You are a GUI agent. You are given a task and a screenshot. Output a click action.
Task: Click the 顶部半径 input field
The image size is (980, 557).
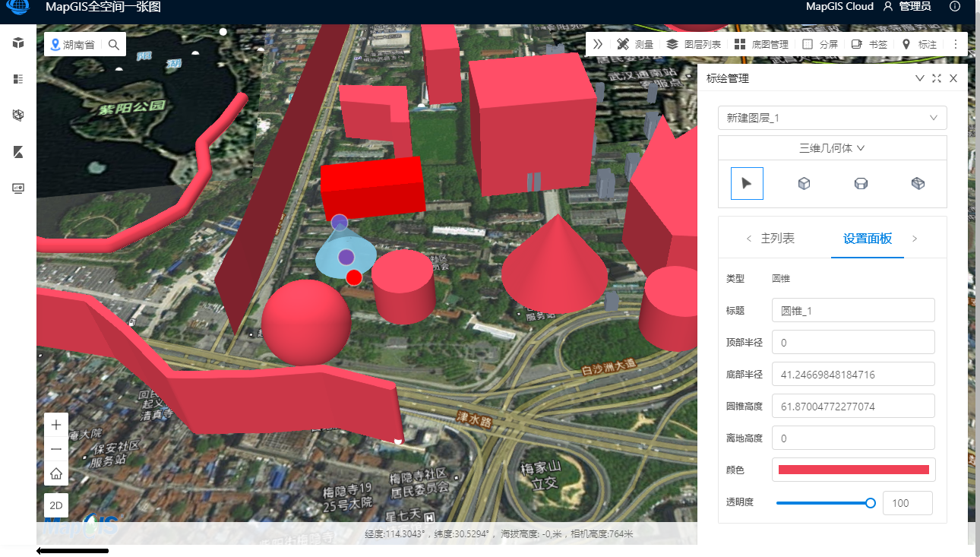(x=853, y=342)
